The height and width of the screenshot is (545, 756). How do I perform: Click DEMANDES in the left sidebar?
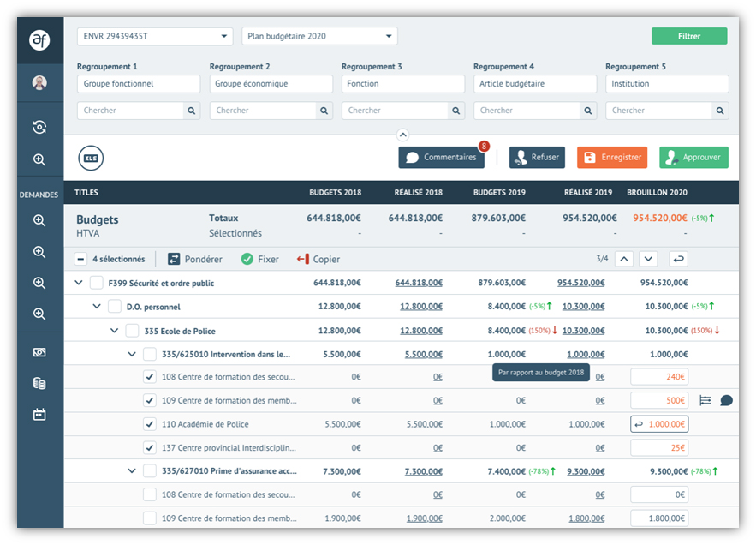tap(38, 195)
